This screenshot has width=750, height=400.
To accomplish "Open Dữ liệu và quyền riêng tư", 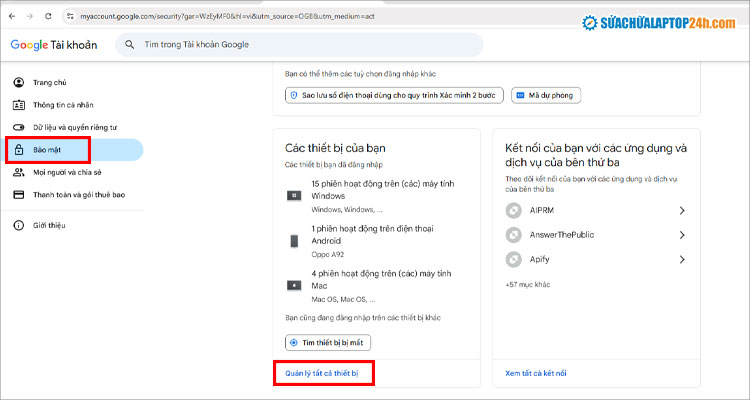I will tap(75, 128).
